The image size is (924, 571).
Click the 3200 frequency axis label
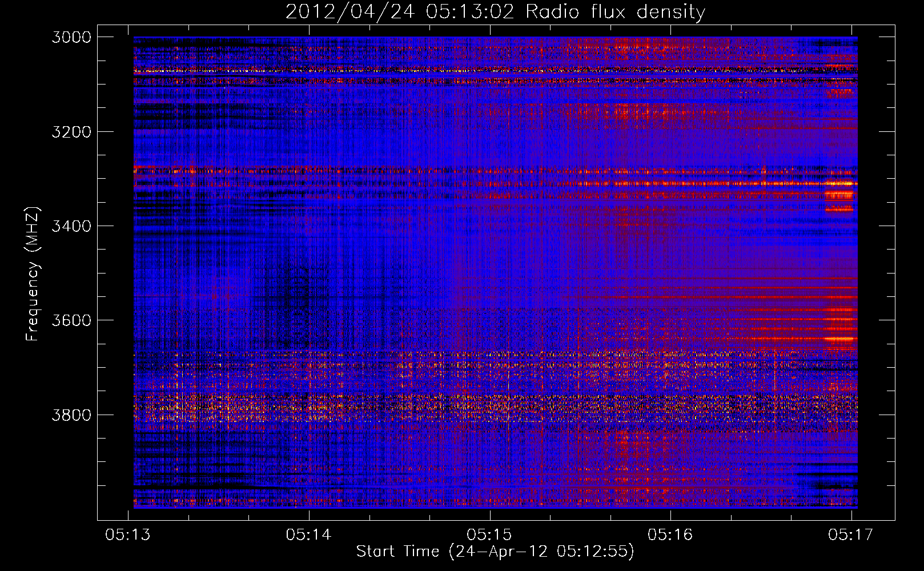pos(71,132)
